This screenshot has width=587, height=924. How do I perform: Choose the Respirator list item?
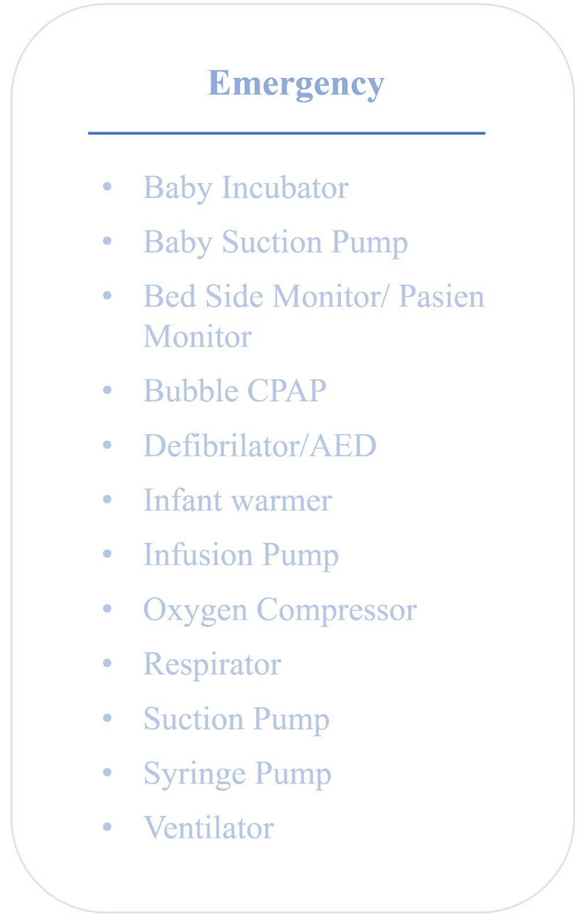(x=212, y=665)
